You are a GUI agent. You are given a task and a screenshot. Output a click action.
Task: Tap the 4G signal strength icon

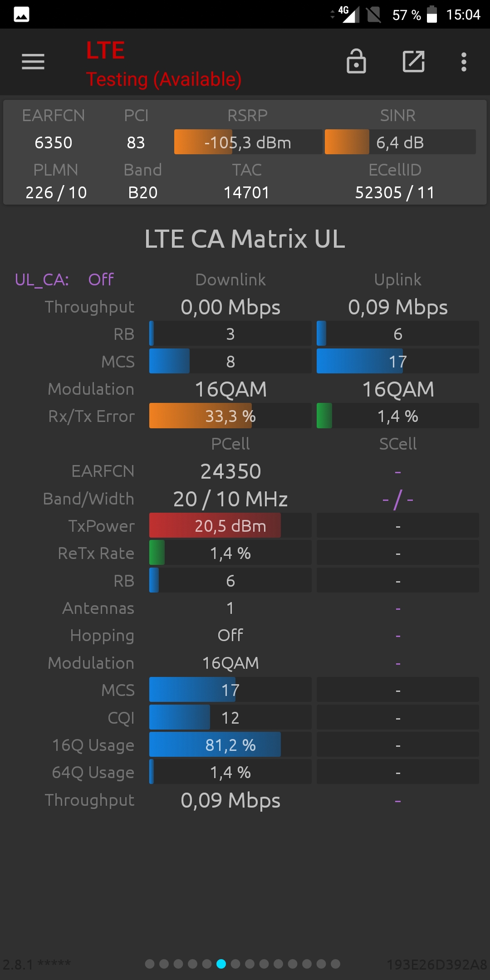349,14
